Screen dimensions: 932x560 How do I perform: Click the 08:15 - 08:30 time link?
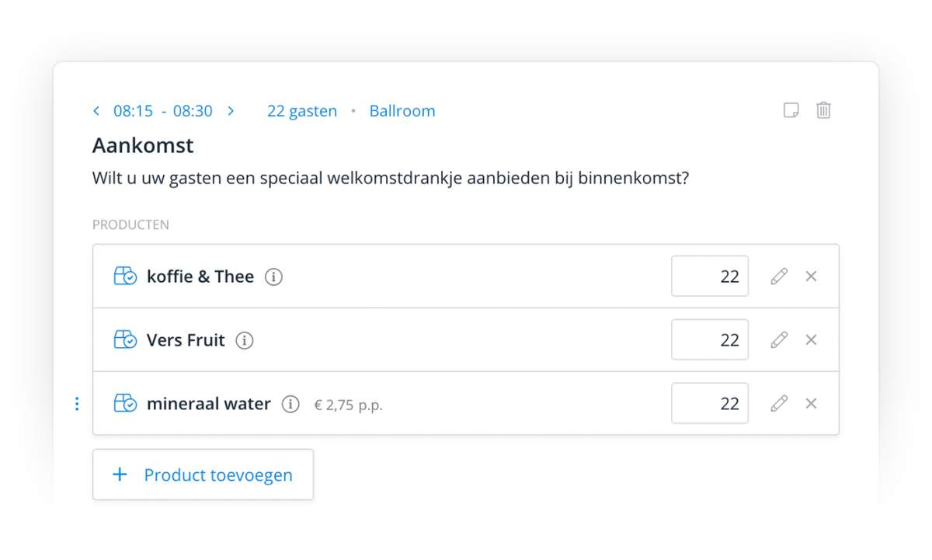pos(163,111)
